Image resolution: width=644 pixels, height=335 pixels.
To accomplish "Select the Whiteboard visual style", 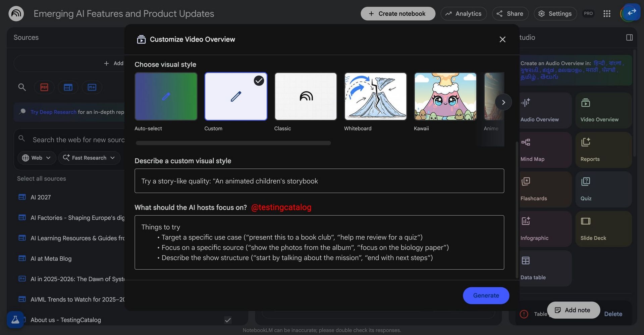I will (x=375, y=97).
